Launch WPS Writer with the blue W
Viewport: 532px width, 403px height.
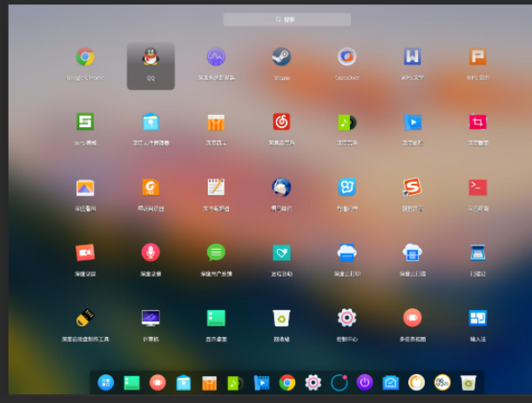click(412, 57)
